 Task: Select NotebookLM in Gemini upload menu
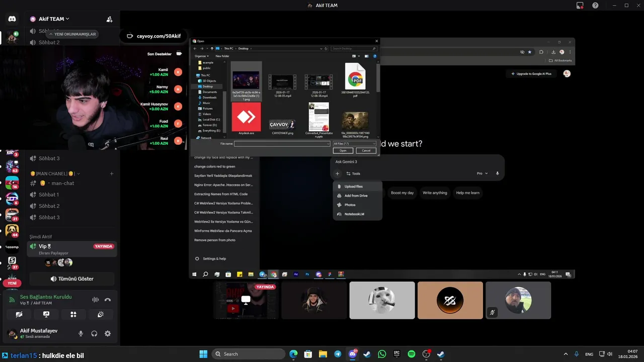357,214
